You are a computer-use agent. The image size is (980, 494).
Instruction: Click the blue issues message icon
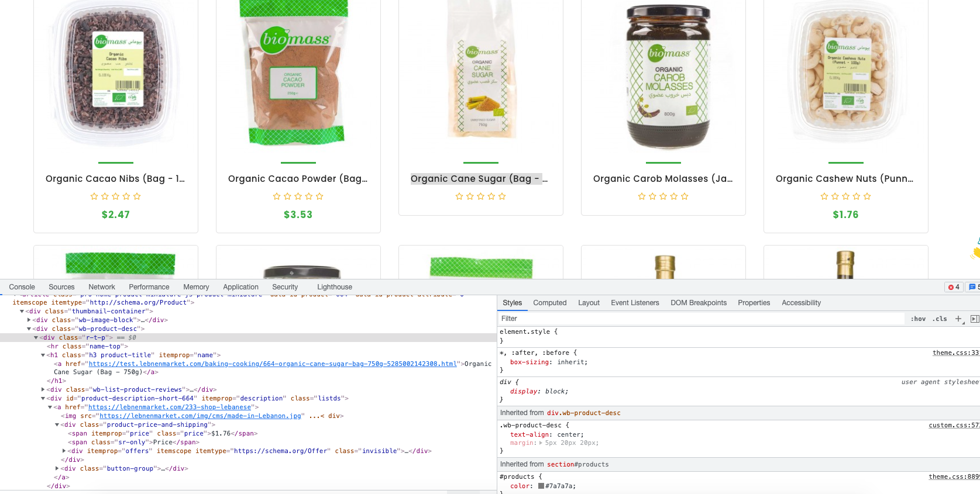[x=972, y=287]
